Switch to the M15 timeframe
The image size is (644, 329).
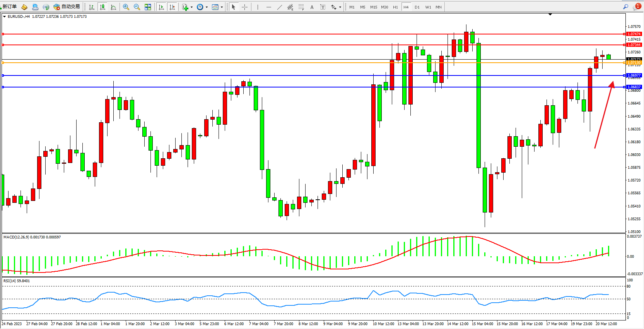373,7
